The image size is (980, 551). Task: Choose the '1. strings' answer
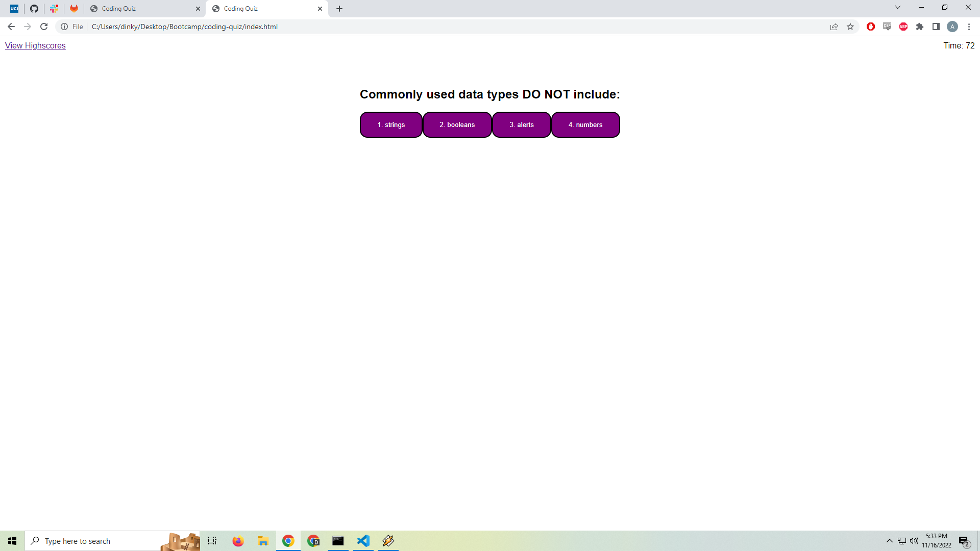tap(391, 125)
